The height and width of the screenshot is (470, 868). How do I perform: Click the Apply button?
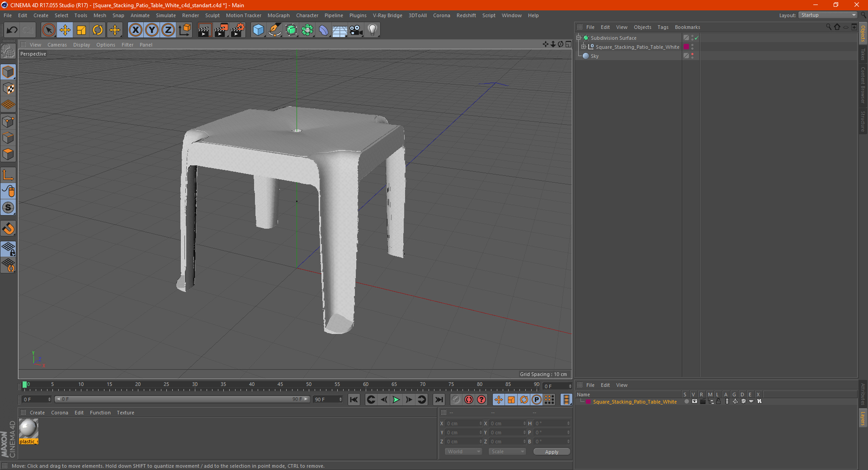point(552,452)
